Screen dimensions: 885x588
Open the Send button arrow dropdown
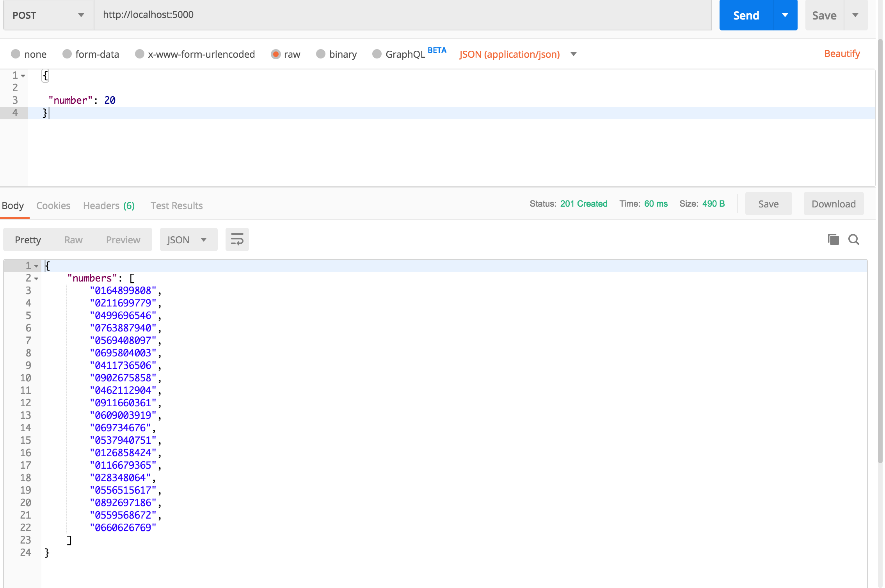tap(785, 15)
